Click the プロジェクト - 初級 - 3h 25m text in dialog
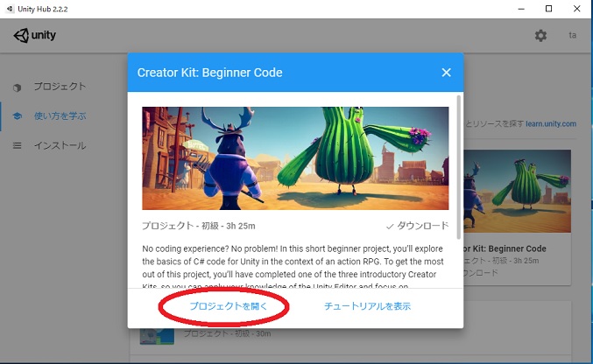Viewport: 593px width, 364px height. coord(199,226)
